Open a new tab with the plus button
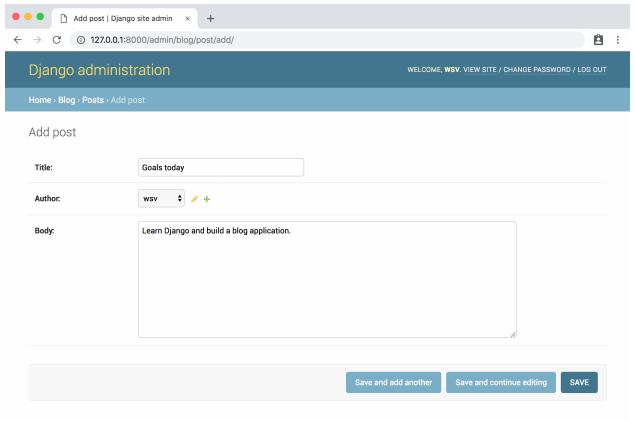 pyautogui.click(x=210, y=18)
